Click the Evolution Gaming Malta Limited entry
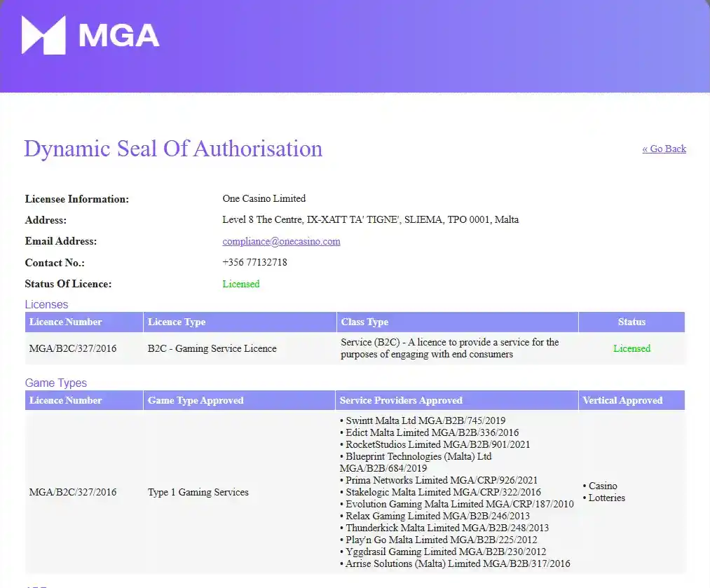 pyautogui.click(x=456, y=504)
